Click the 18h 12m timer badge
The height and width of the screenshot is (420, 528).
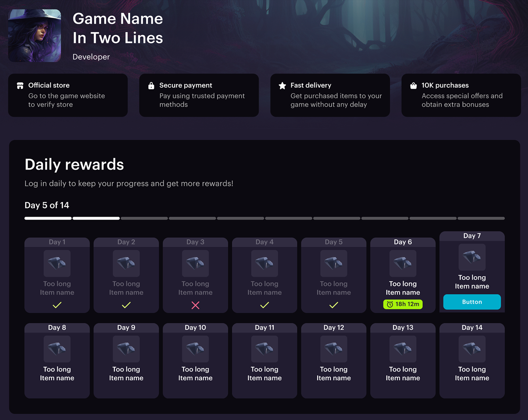pos(403,304)
